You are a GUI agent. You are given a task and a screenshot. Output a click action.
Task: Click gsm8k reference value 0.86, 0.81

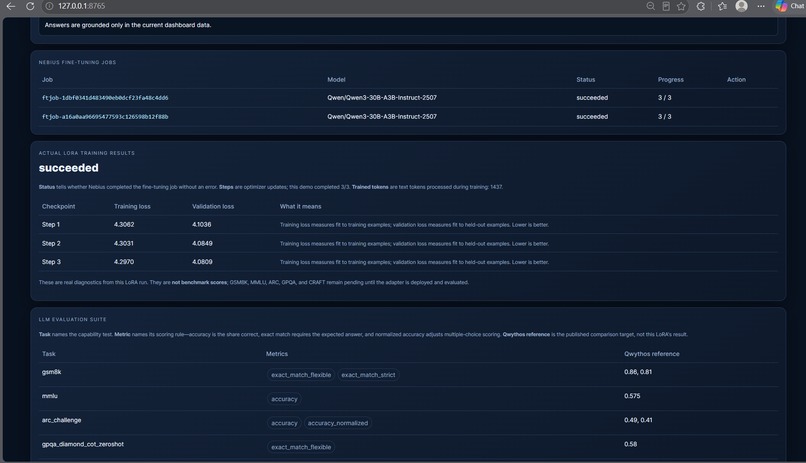point(638,372)
